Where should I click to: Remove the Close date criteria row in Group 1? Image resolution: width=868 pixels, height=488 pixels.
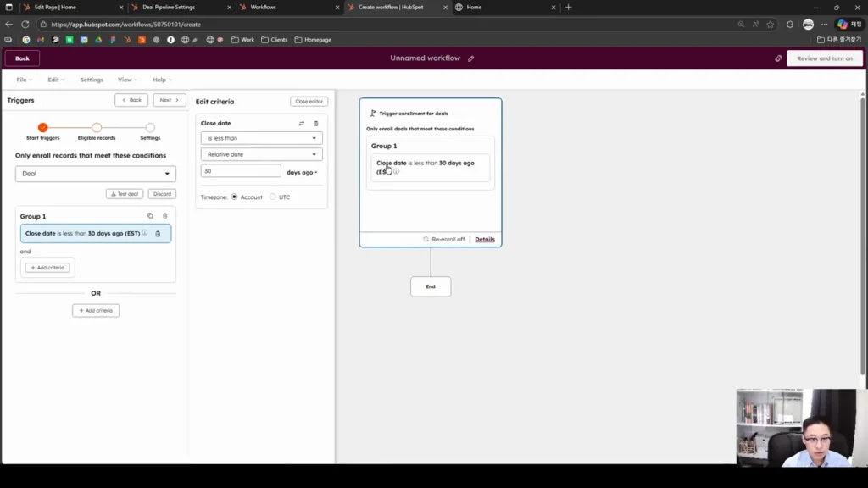[x=158, y=234]
